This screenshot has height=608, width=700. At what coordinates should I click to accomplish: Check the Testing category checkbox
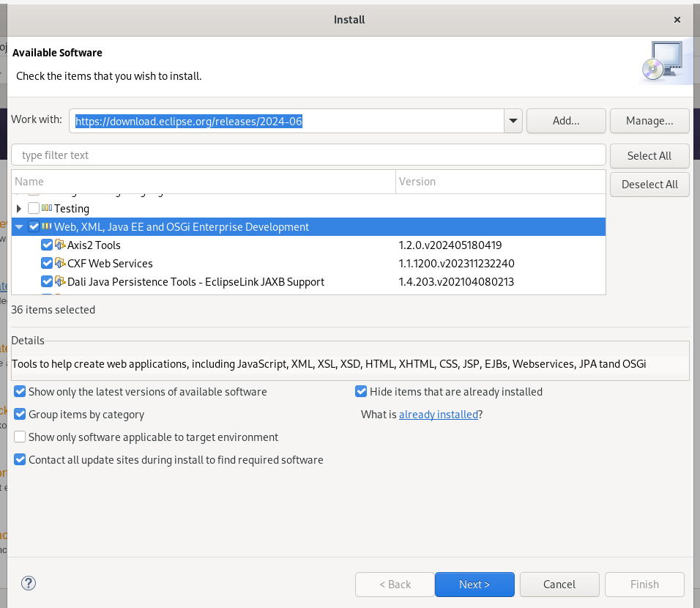(34, 208)
